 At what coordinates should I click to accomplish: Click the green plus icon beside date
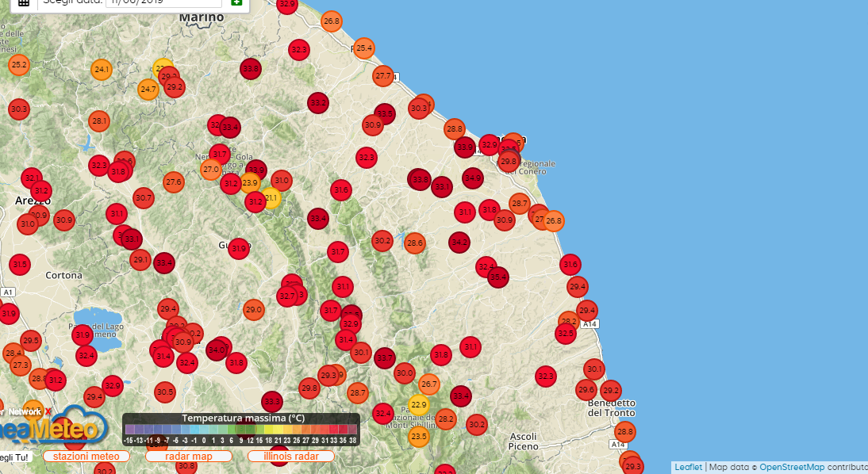point(236,2)
